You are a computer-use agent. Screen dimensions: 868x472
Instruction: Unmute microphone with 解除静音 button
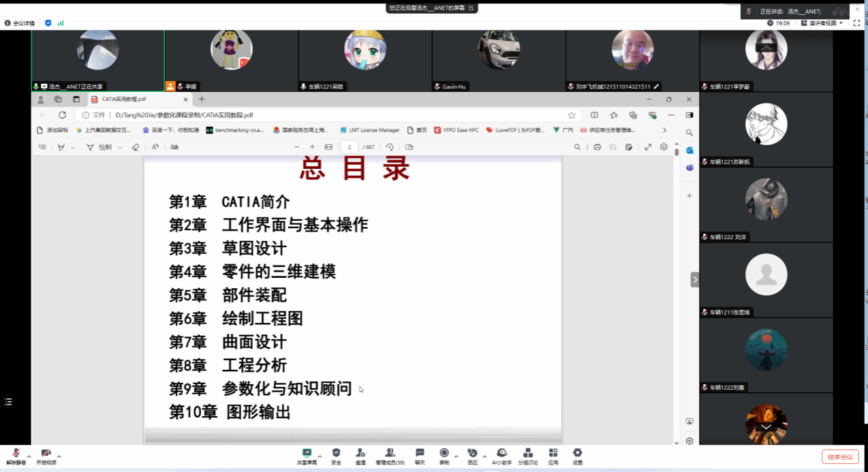pyautogui.click(x=16, y=455)
